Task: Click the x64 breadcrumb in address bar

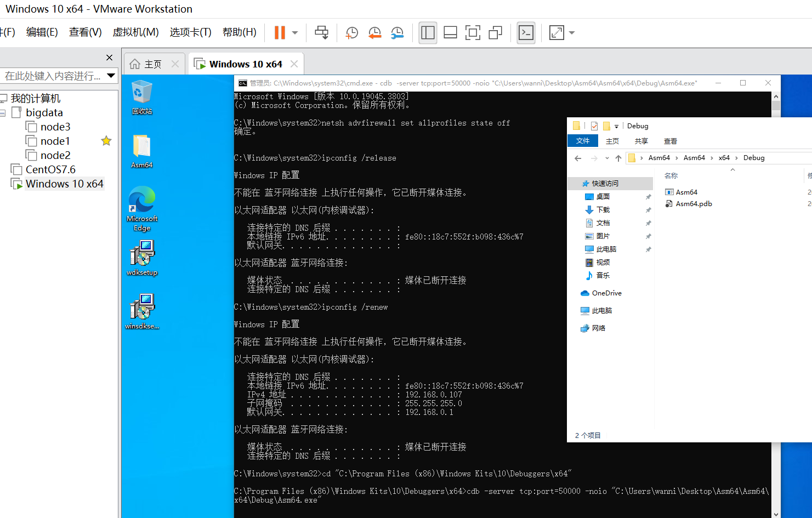Action: (x=724, y=158)
